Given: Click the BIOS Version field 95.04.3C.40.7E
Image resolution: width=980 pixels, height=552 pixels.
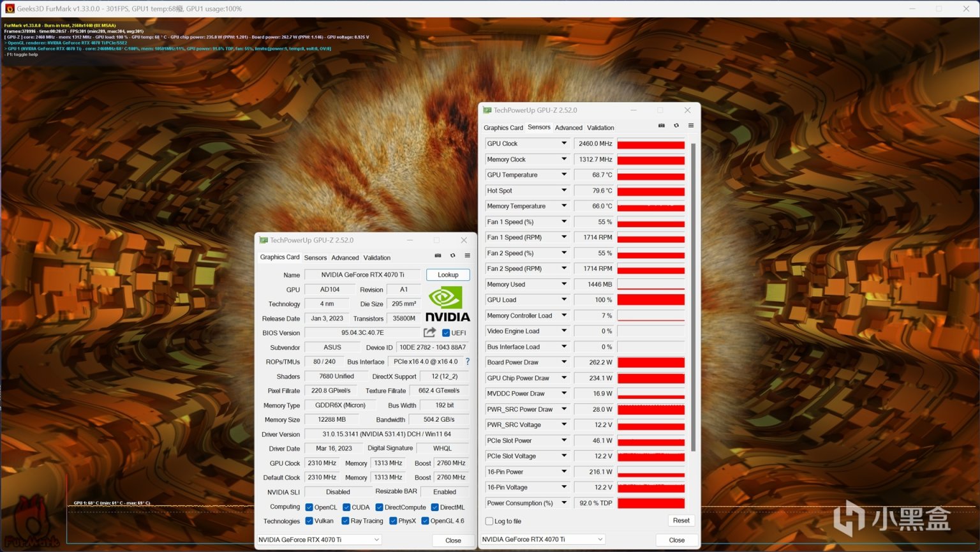Looking at the screenshot, I should pos(362,332).
